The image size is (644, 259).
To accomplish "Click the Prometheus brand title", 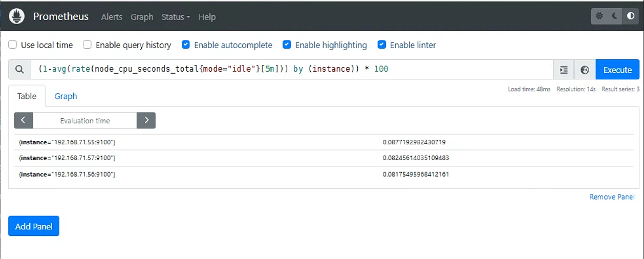I will (x=61, y=16).
